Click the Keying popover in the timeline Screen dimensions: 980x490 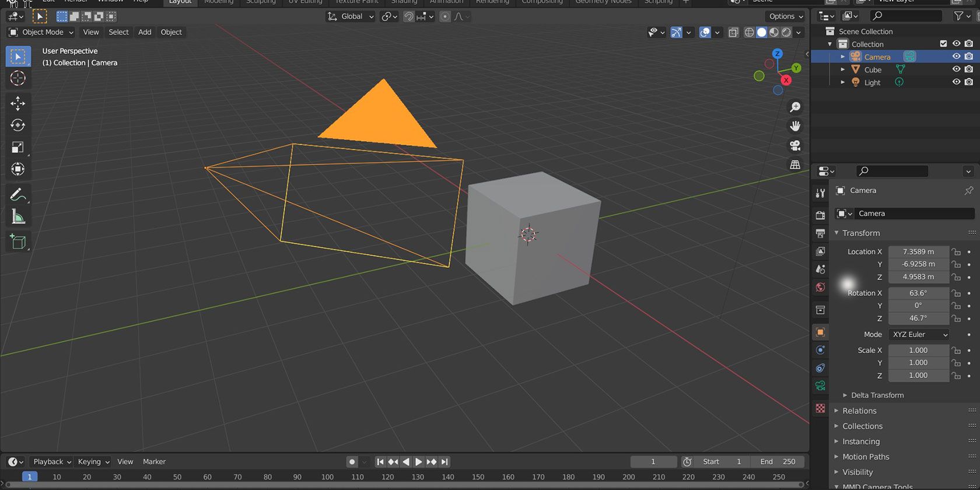pos(93,461)
